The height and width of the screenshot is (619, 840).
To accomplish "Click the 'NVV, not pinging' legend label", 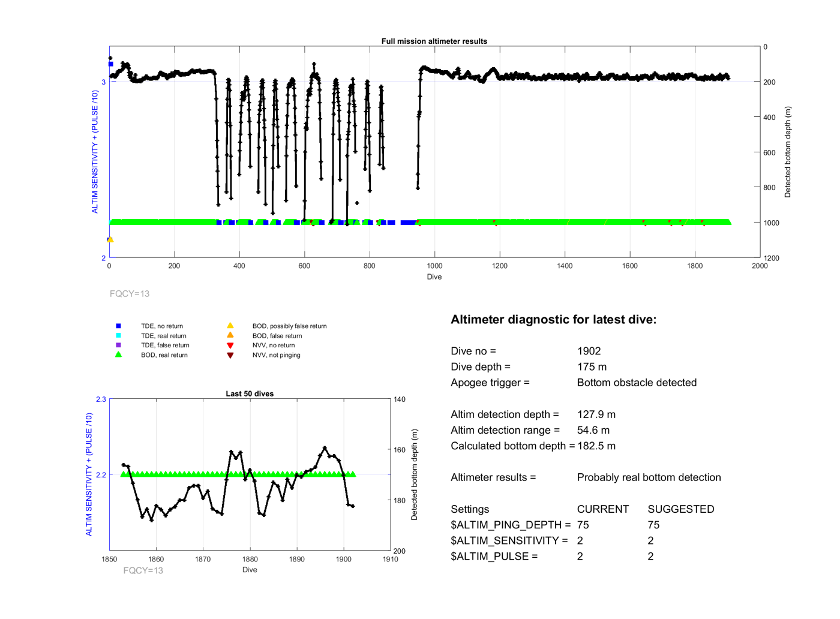I will [x=277, y=355].
